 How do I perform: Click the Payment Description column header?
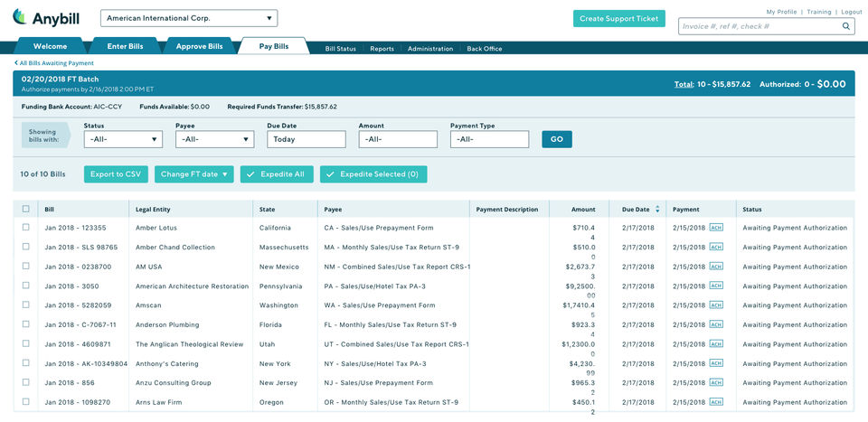(507, 210)
